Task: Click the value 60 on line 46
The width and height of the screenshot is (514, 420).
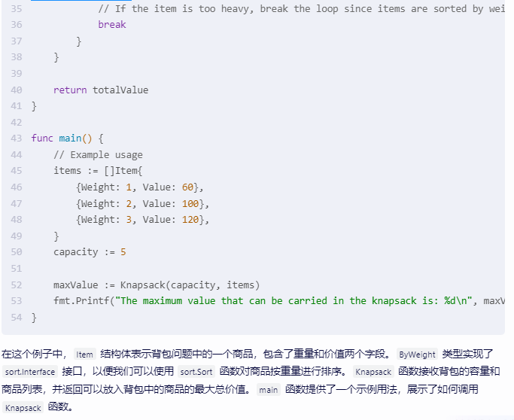Action: click(187, 187)
